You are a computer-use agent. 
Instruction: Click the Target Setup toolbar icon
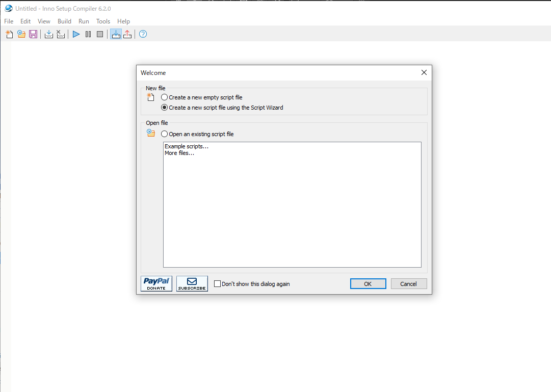click(116, 34)
